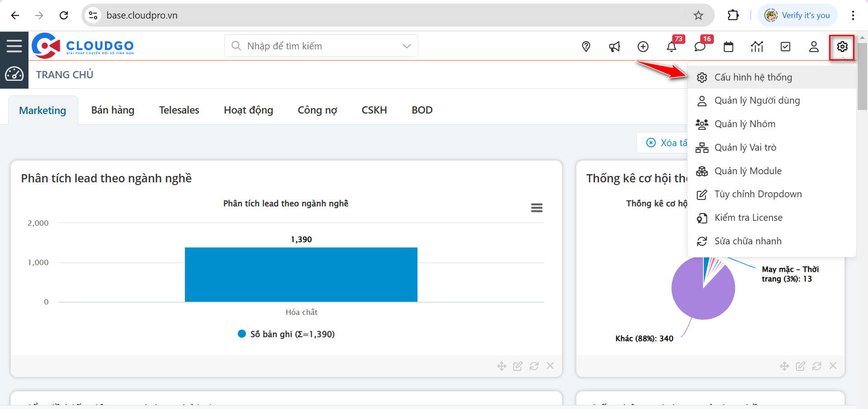868x409 pixels.
Task: Toggle 'Số bản ghi' legend series
Action: [x=286, y=334]
